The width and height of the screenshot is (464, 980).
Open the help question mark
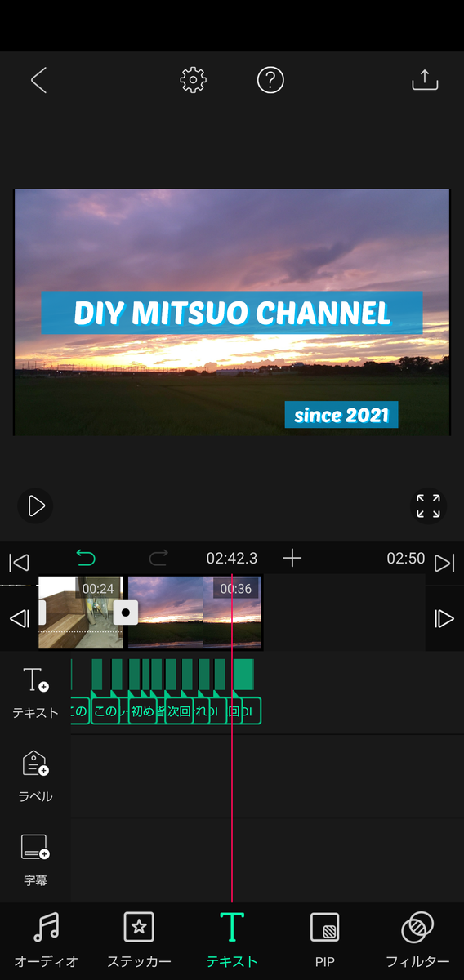[x=270, y=79]
